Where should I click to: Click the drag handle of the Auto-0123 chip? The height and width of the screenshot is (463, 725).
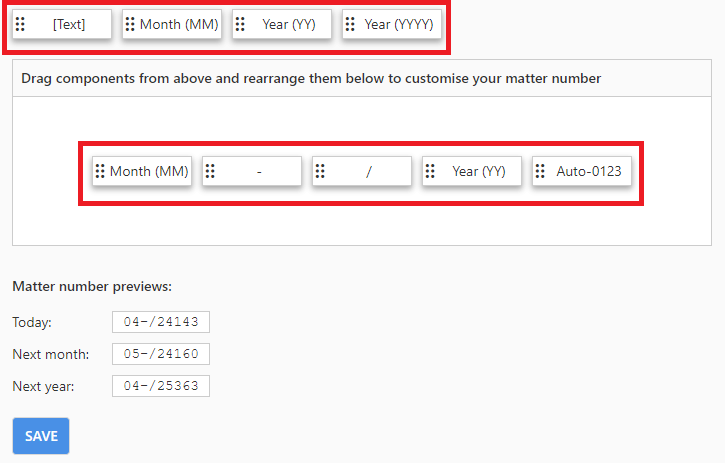point(540,171)
